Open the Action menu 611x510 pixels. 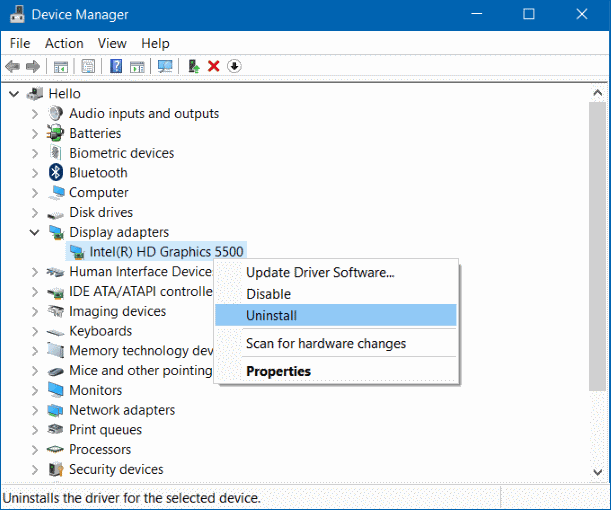coord(64,43)
